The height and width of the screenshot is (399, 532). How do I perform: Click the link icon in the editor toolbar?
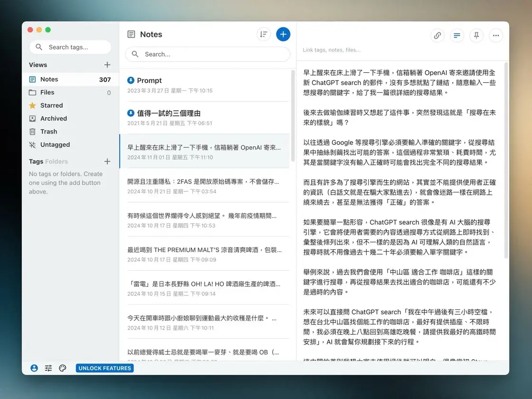point(437,35)
